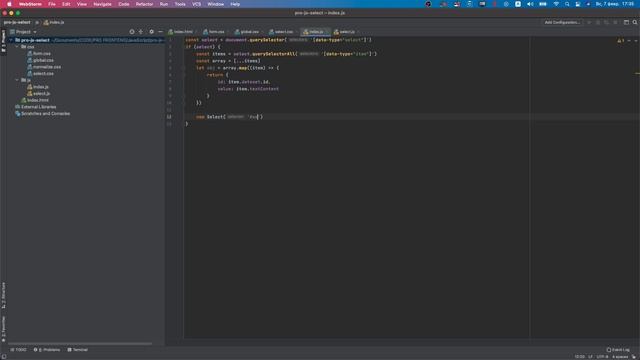Open the File menu
640x360 pixels.
click(52, 4)
